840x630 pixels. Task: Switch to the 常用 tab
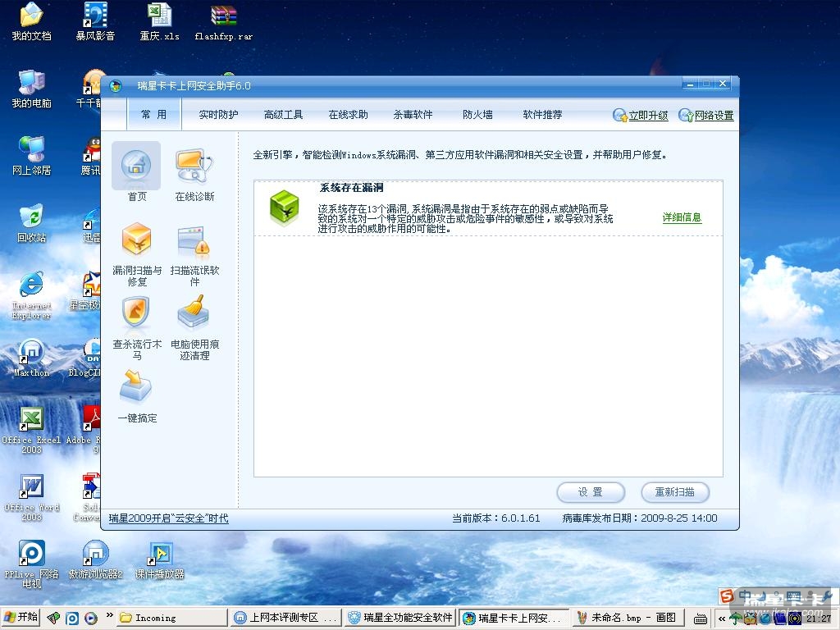tap(154, 115)
